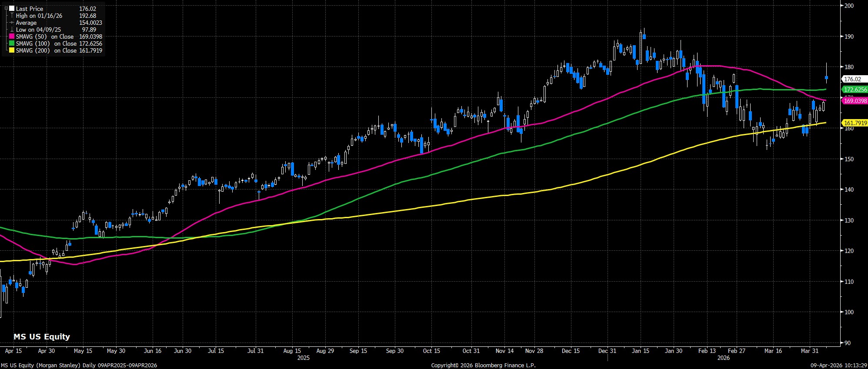Select the SMAVG (200) on Close legend label
The height and width of the screenshot is (369, 868).
46,50
